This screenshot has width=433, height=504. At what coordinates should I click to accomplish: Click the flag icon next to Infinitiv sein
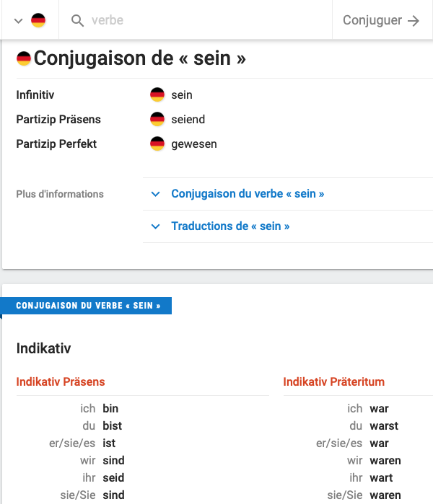click(157, 94)
